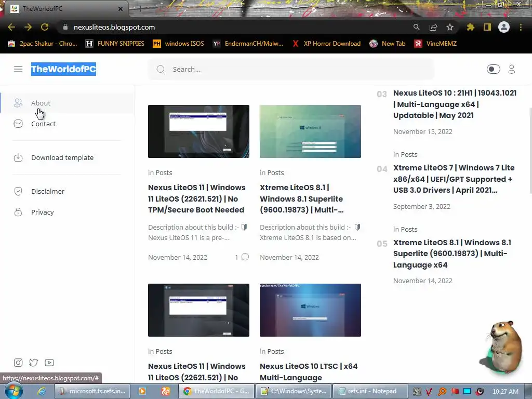532x399 pixels.
Task: Toggle the Chrome side panel icon
Action: (487, 27)
